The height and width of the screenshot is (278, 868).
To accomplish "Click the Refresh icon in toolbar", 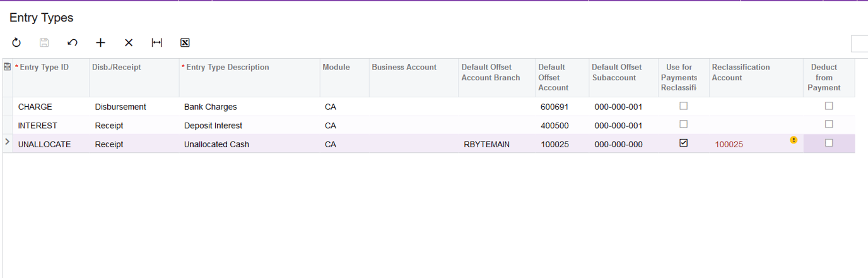I will 16,43.
